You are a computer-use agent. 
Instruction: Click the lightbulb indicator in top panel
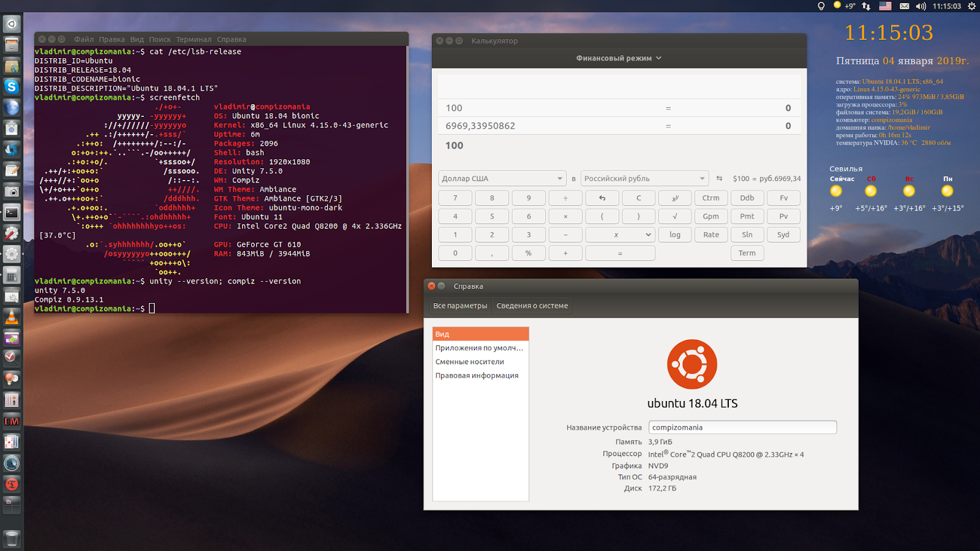(821, 6)
